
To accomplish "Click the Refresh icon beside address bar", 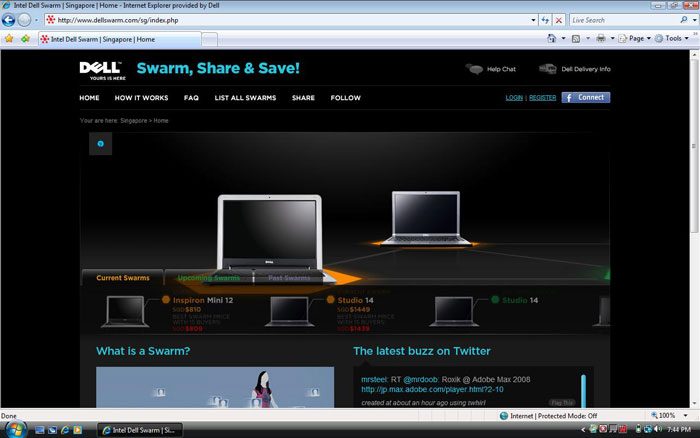I will [x=545, y=20].
